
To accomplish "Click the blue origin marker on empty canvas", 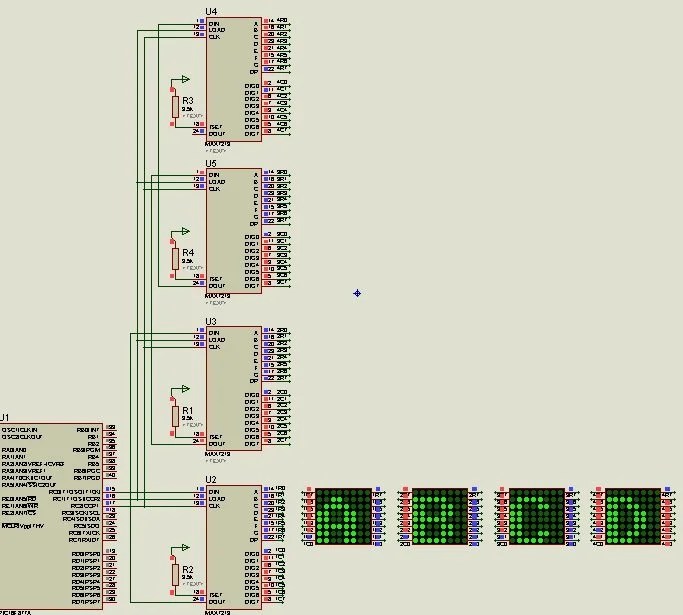I will tap(357, 293).
